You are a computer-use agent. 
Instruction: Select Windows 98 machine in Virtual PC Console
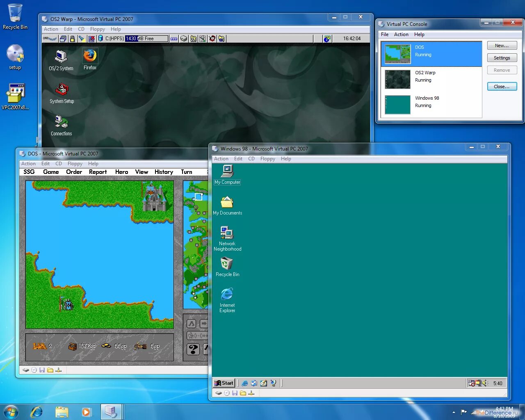pyautogui.click(x=431, y=105)
